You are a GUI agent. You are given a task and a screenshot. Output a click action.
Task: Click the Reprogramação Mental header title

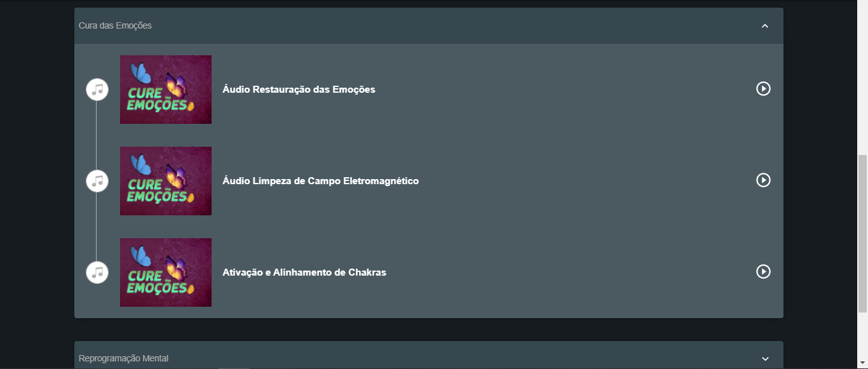[123, 358]
